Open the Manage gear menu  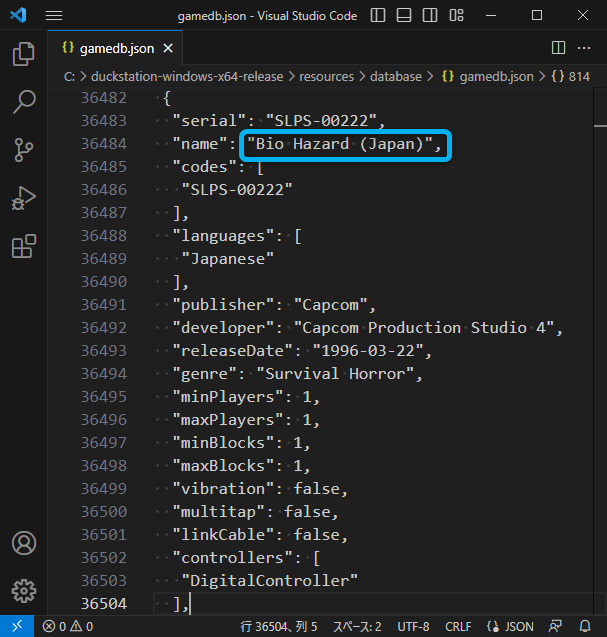pyautogui.click(x=24, y=591)
